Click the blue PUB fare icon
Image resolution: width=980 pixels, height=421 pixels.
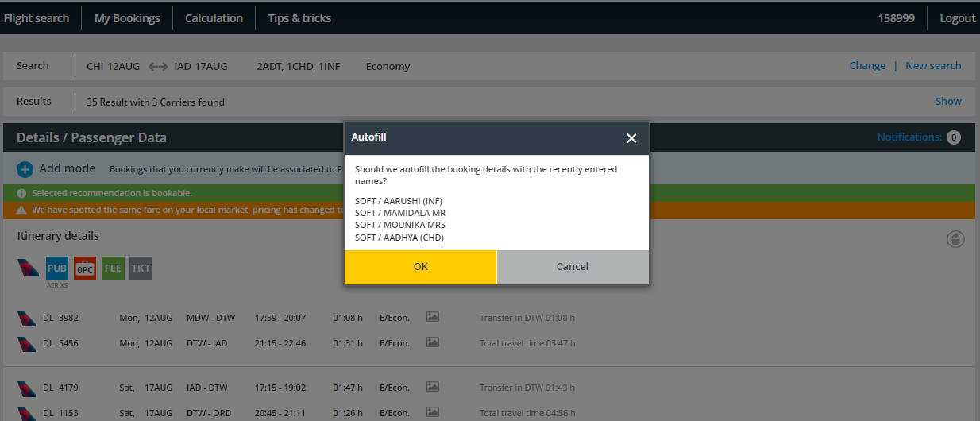coord(57,268)
